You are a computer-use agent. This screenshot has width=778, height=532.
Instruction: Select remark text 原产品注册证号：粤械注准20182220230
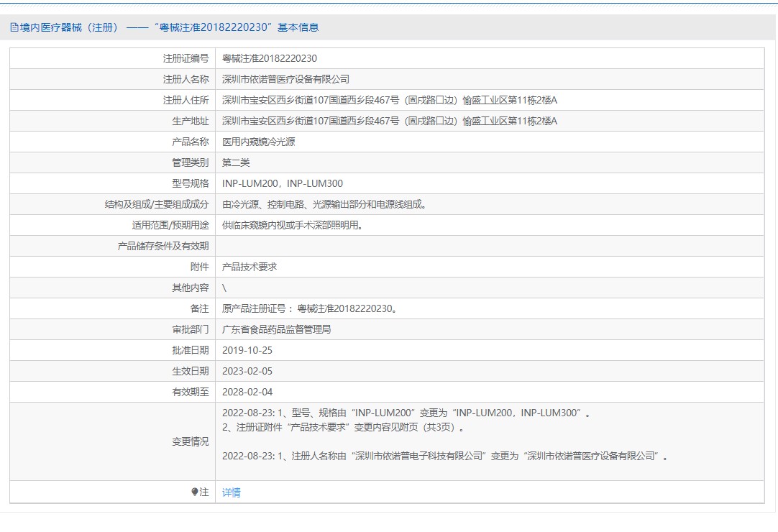pyautogui.click(x=310, y=308)
